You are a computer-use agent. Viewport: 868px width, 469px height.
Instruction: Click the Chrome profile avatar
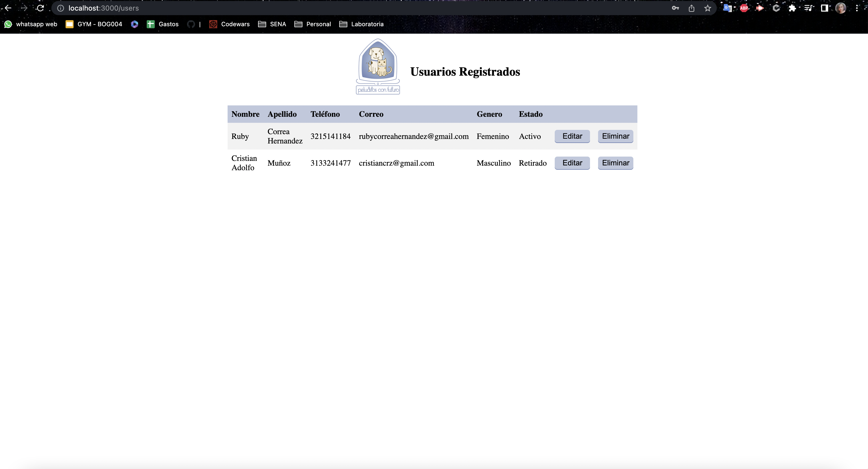(841, 8)
